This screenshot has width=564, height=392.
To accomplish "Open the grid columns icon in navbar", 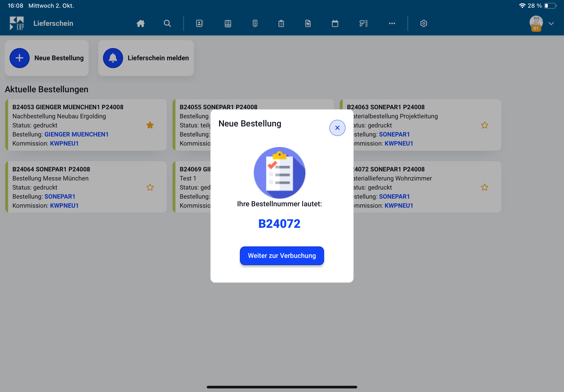I will coord(228,23).
